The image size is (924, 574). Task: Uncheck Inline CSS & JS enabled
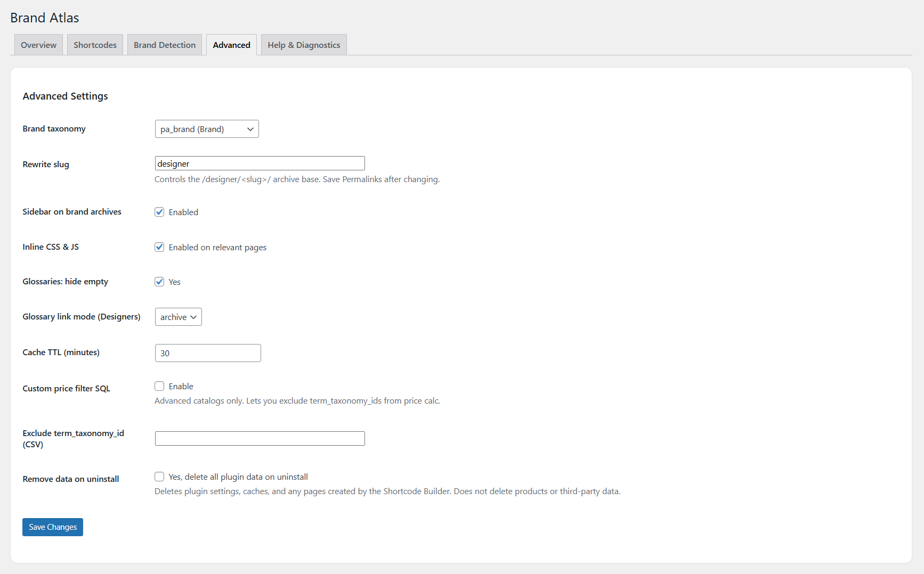click(159, 247)
